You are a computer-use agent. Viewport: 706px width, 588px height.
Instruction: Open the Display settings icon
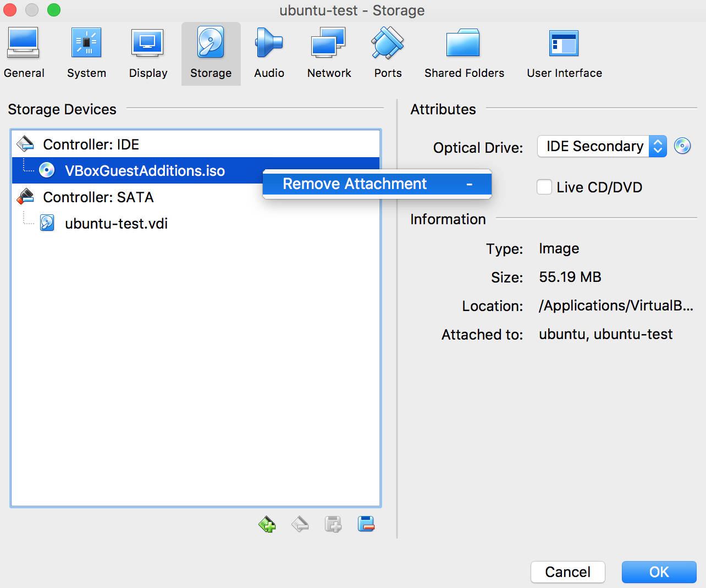pos(147,43)
